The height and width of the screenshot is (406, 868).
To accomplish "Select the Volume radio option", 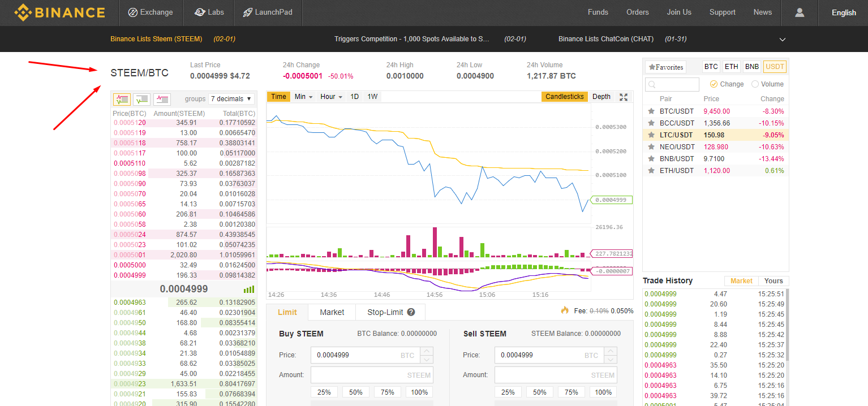I will point(767,84).
